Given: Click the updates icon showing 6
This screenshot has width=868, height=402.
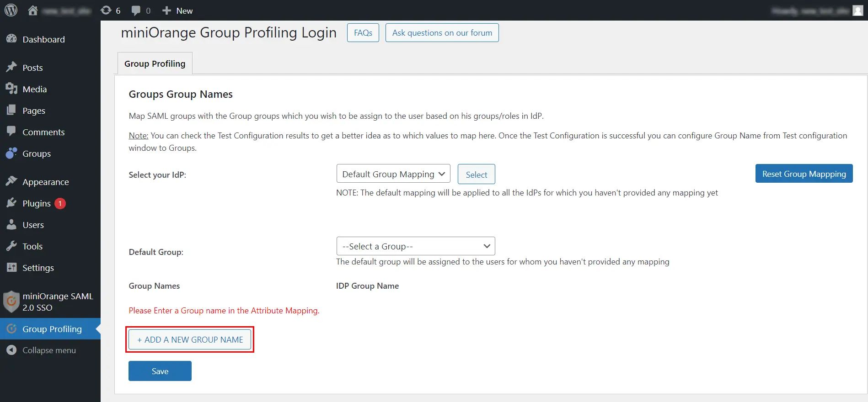Looking at the screenshot, I should (x=106, y=10).
